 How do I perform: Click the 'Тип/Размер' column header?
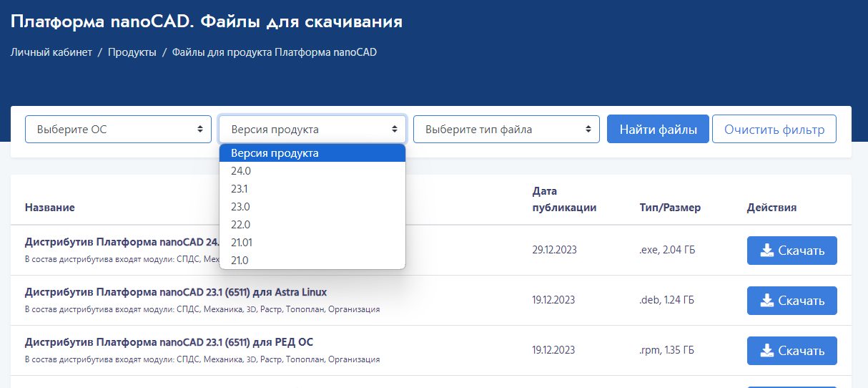pos(670,208)
